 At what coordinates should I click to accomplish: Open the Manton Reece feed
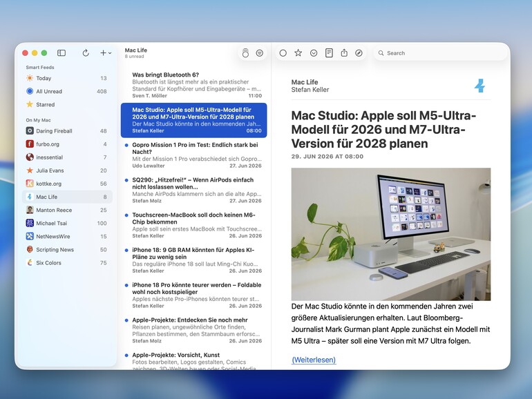(x=67, y=210)
